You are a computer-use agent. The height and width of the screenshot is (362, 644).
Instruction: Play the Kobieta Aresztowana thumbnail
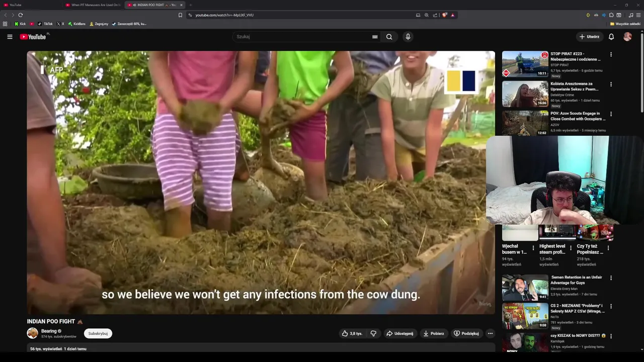point(525,94)
